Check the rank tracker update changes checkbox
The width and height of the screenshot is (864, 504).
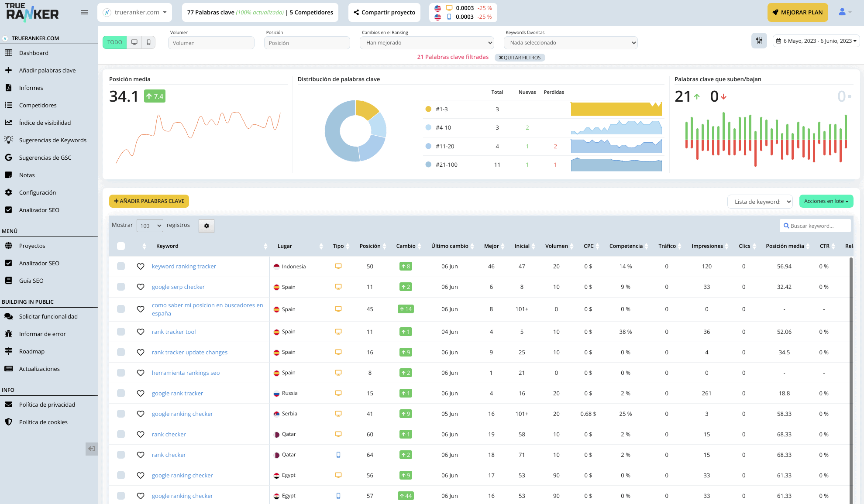121,352
